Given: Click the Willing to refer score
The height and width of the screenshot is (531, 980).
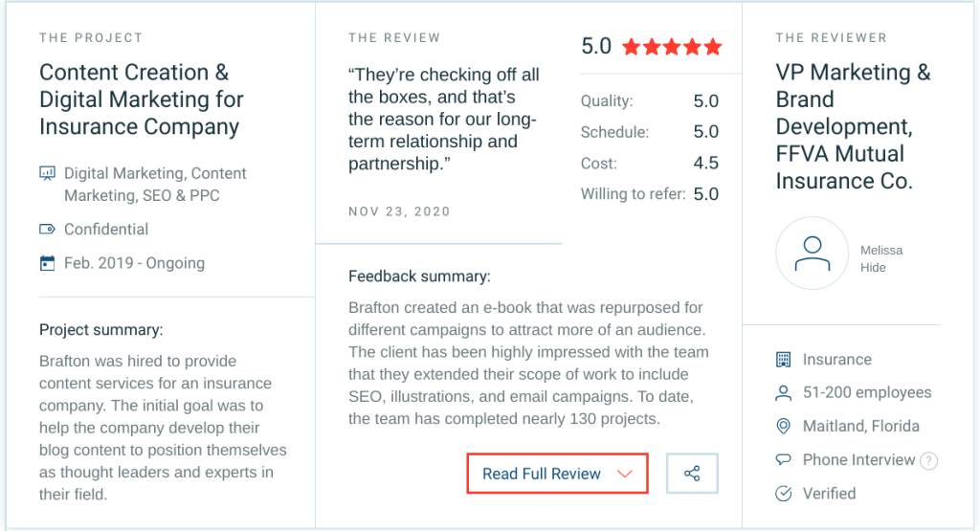Looking at the screenshot, I should click(705, 194).
